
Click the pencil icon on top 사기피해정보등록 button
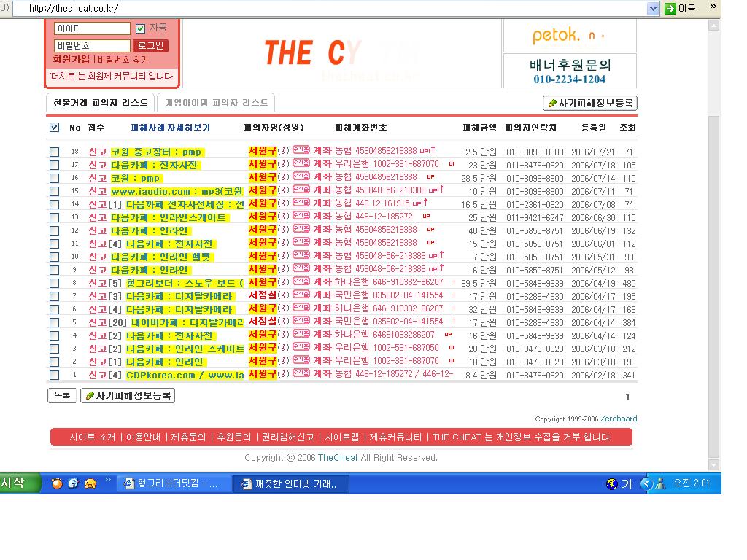(553, 103)
